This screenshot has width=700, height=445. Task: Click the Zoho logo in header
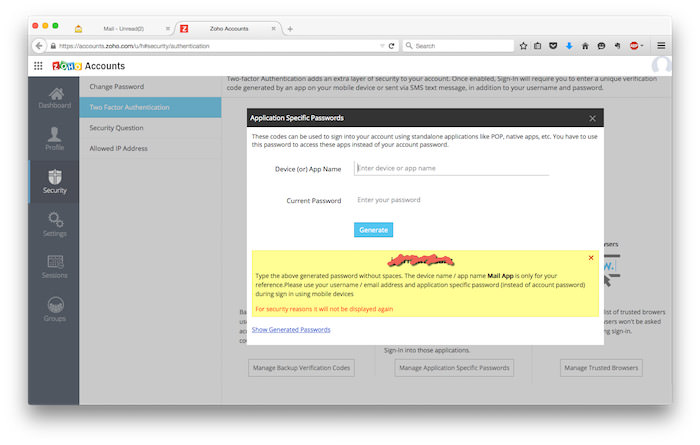tap(67, 66)
